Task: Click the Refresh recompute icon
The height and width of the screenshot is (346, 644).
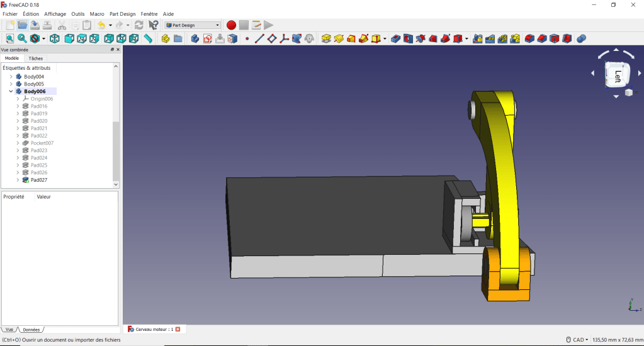Action: point(139,25)
